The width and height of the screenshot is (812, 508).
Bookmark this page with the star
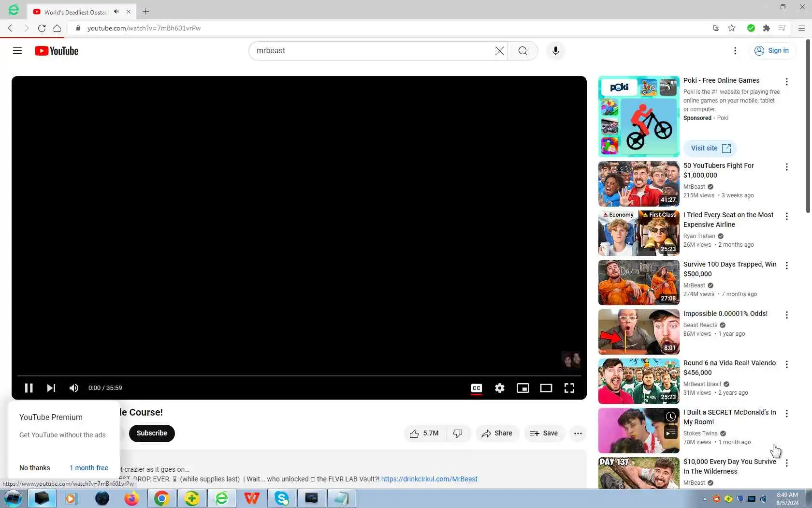tap(732, 28)
